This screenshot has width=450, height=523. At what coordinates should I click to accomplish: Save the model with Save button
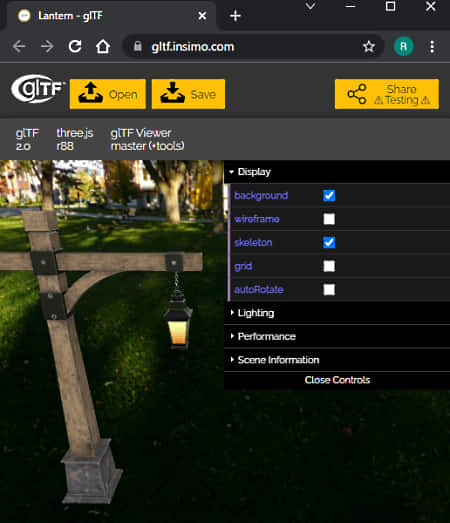coord(188,94)
